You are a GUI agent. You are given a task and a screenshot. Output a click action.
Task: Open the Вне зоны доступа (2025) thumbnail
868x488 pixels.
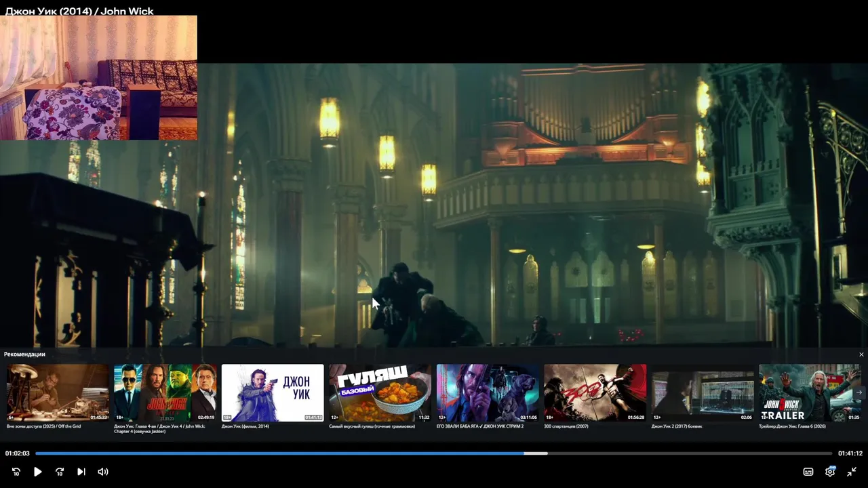point(58,393)
